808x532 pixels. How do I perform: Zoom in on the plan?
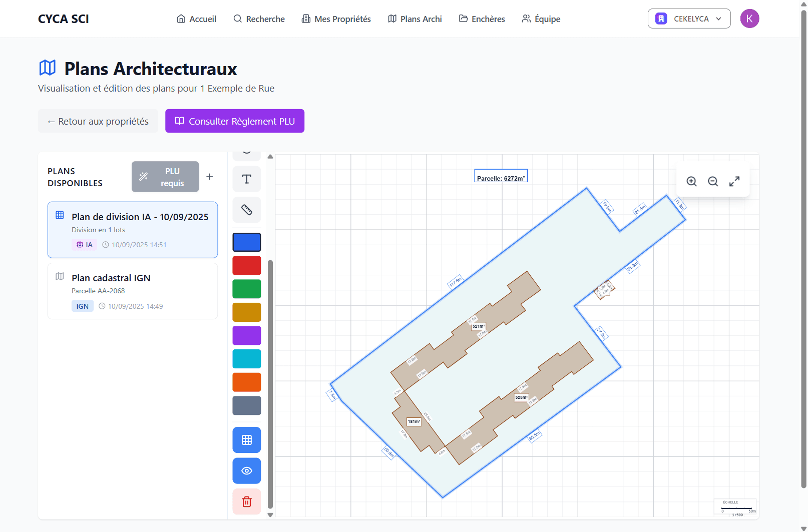691,181
